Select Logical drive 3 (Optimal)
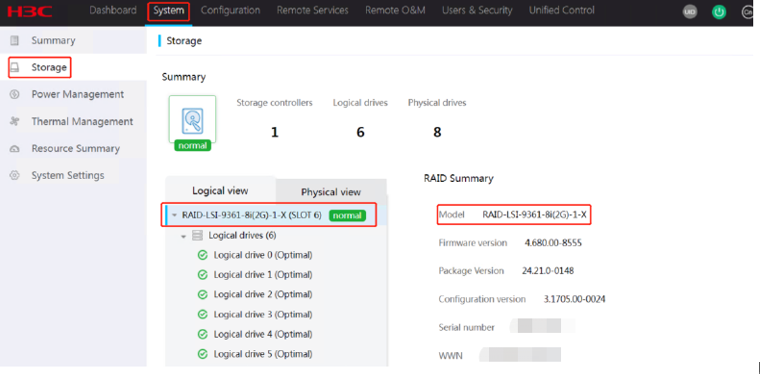760x374 pixels. (263, 314)
